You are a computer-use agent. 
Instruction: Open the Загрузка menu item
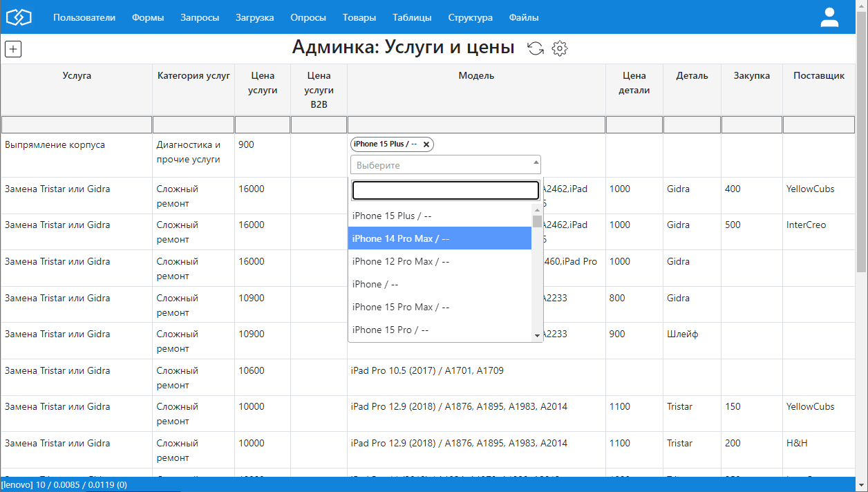[x=254, y=17]
